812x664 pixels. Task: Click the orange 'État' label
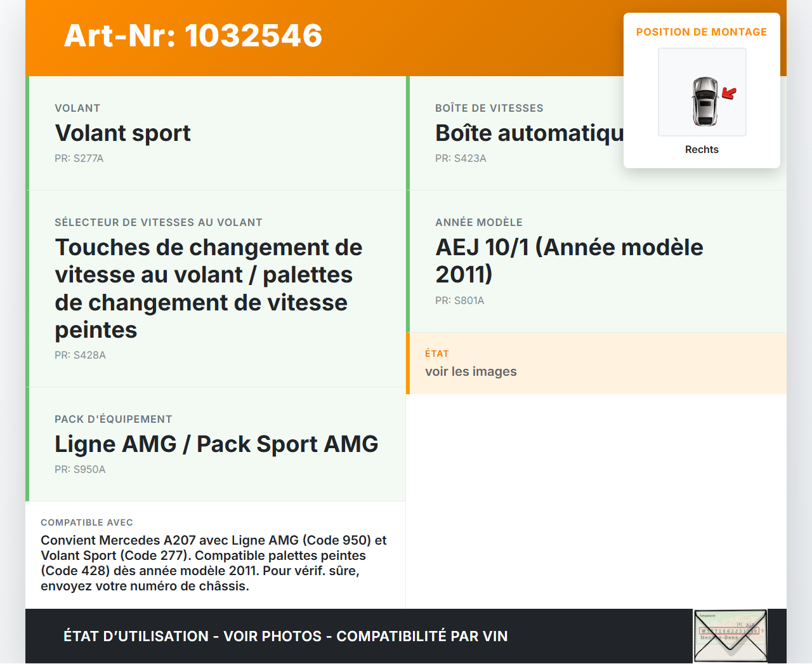(x=436, y=354)
